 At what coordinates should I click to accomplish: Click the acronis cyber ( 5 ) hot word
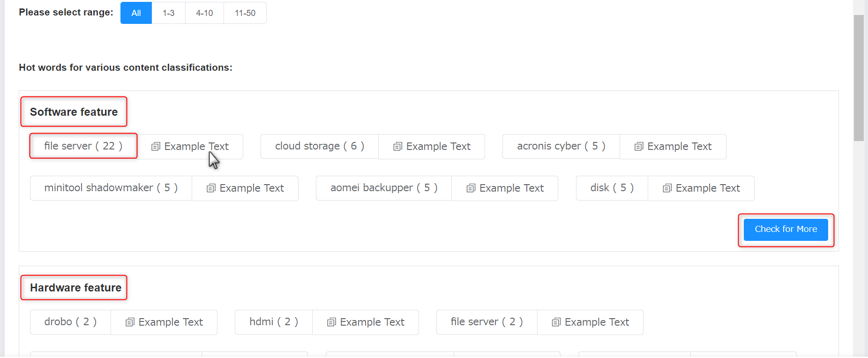pyautogui.click(x=561, y=147)
